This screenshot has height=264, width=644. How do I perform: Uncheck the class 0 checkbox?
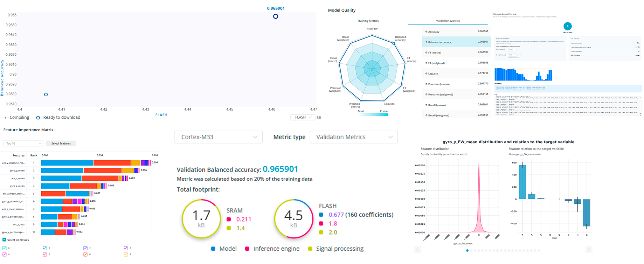pyautogui.click(x=4, y=248)
